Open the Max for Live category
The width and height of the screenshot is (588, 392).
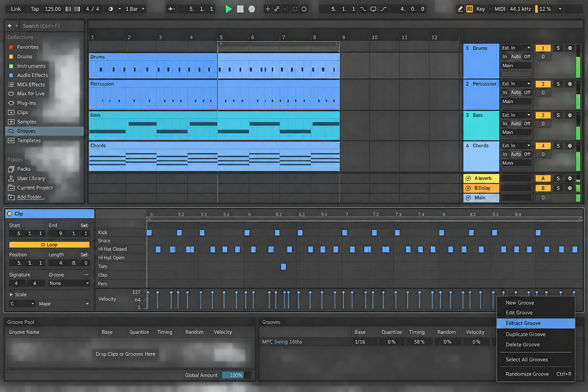point(31,93)
